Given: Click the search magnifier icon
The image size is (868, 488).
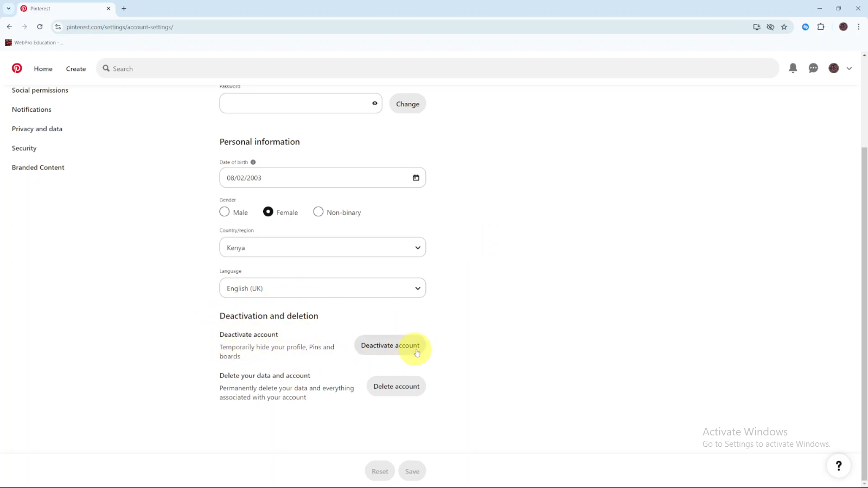Looking at the screenshot, I should point(106,68).
